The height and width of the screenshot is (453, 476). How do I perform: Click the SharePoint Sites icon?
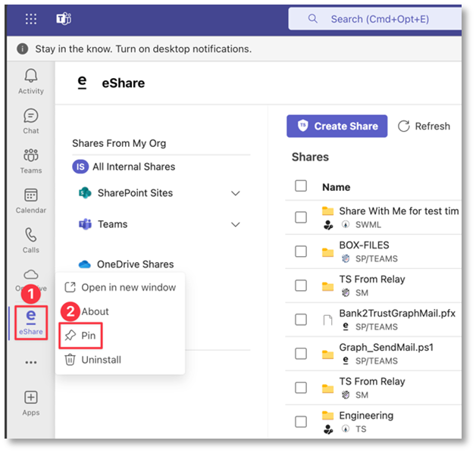pos(85,192)
